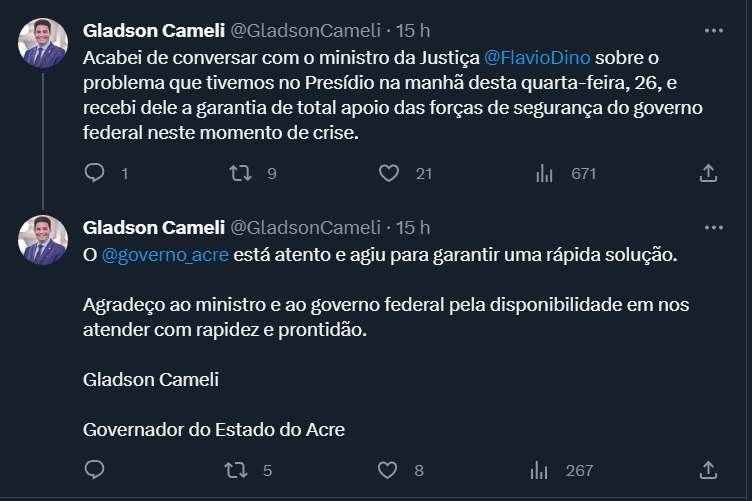
Task: Share the first tweet mentioning FlavioDino
Action: pyautogui.click(x=708, y=173)
